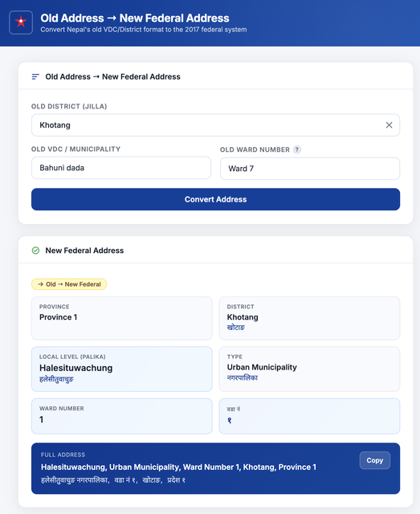The image size is (420, 514).
Task: Click the LOCAL LEVEL (PALIKA) label
Action: tap(72, 357)
